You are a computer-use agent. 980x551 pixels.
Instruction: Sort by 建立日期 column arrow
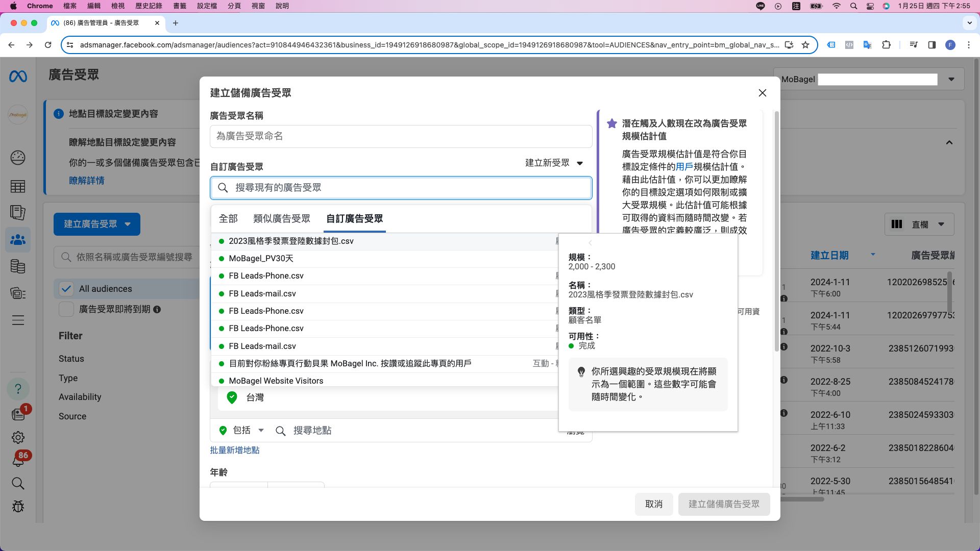pyautogui.click(x=873, y=254)
